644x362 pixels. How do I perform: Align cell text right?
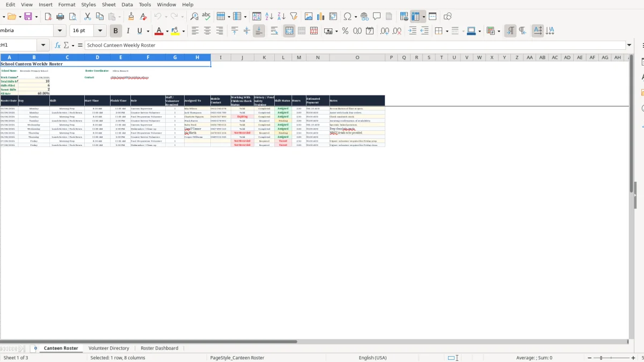tap(219, 31)
